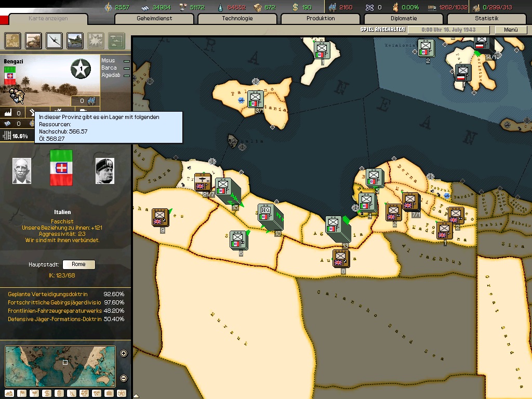
Task: Select the naval units warship icon
Action: tap(75, 41)
